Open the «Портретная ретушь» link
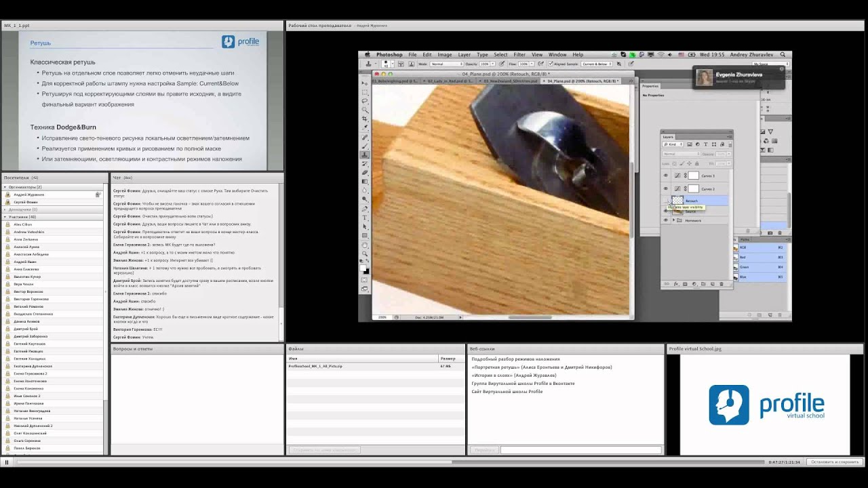Image resolution: width=868 pixels, height=488 pixels. tap(541, 367)
